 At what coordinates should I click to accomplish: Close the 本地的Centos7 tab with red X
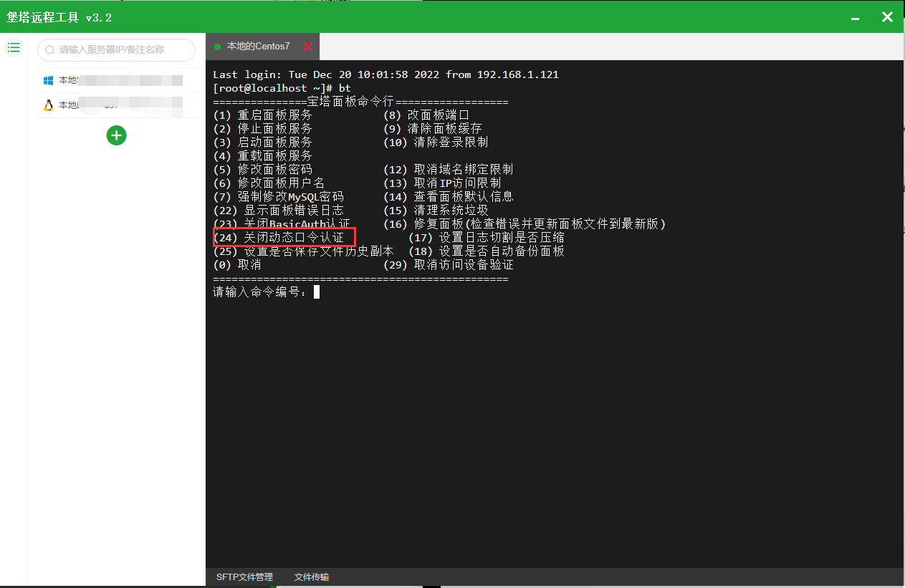(x=308, y=47)
